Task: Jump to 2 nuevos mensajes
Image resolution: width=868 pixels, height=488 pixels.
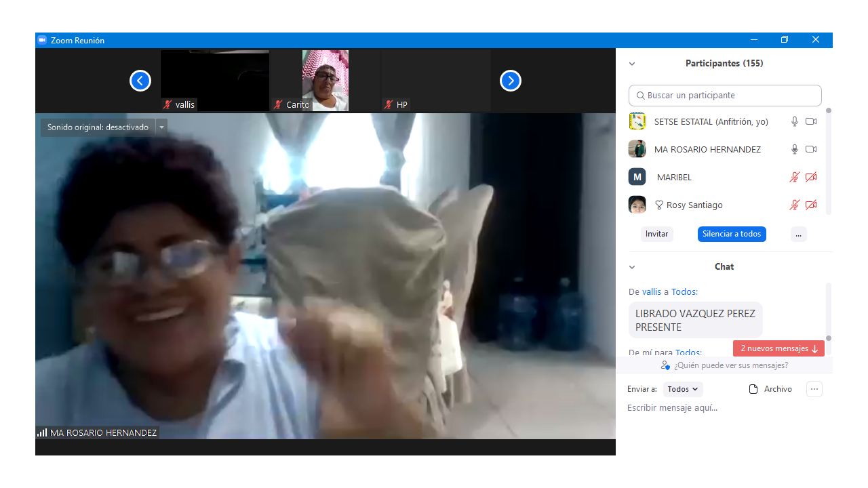Action: point(778,348)
